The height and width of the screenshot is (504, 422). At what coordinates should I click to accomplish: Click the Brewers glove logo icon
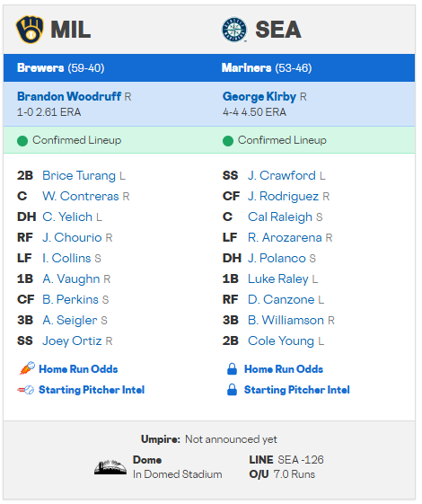click(30, 30)
